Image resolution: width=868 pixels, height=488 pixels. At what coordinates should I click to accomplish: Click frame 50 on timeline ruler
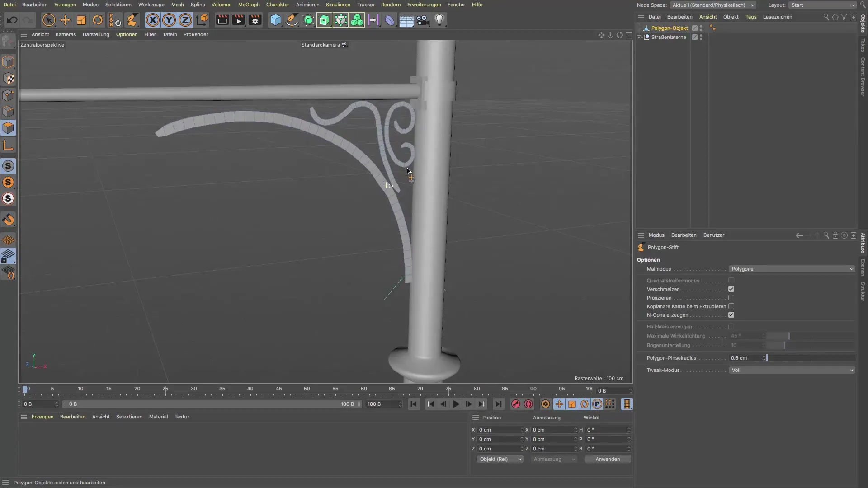tap(307, 389)
